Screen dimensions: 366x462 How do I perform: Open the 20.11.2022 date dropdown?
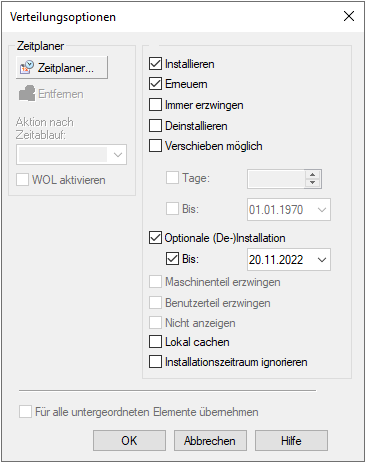coord(322,260)
